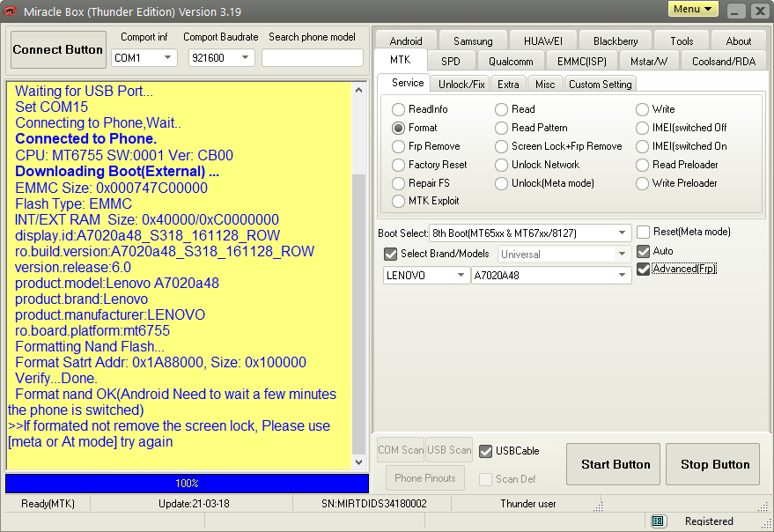Switch to the Android tab
The image size is (774, 532).
click(x=406, y=41)
